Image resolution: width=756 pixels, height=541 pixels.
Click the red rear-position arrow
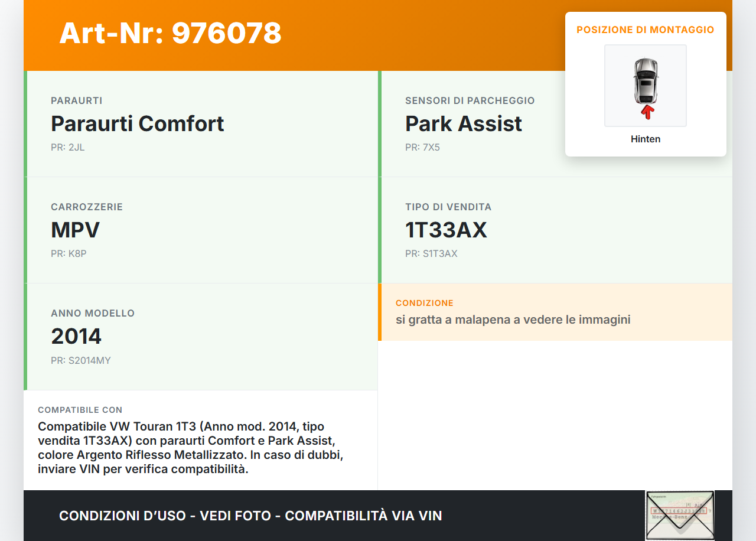point(648,112)
